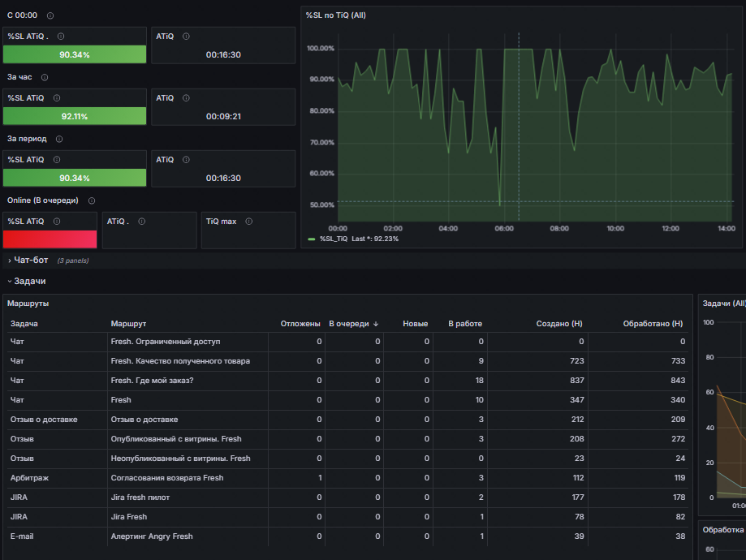
Task: Click 'Задача' column header
Action: coord(24,324)
